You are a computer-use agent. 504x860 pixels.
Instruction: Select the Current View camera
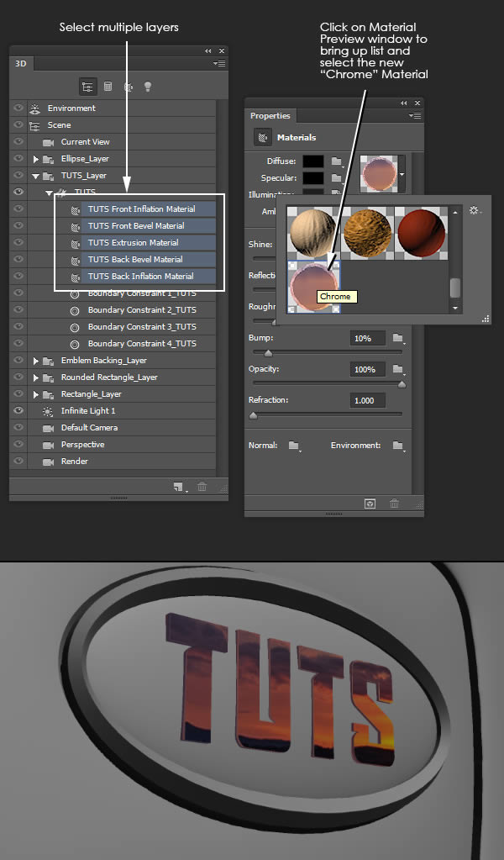(x=85, y=141)
